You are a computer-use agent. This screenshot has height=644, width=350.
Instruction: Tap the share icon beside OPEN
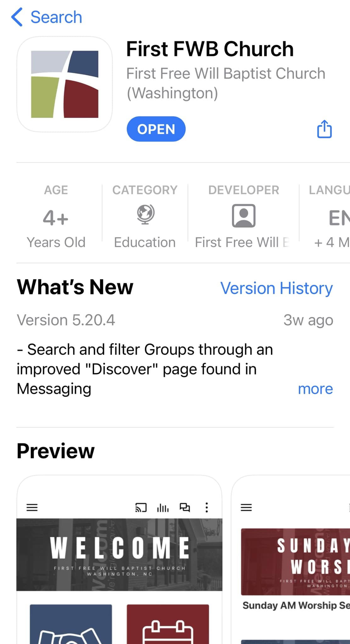pos(325,129)
